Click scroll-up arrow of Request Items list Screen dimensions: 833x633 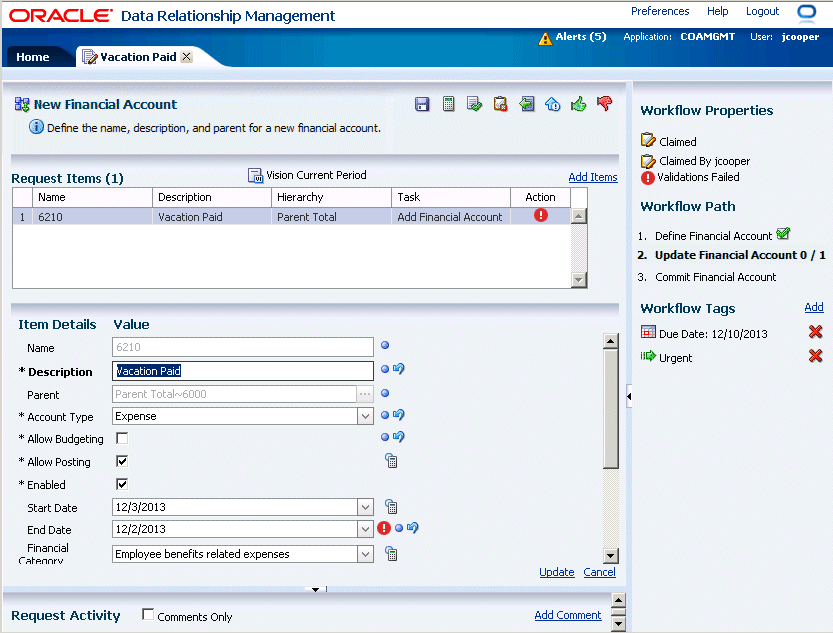pos(579,216)
